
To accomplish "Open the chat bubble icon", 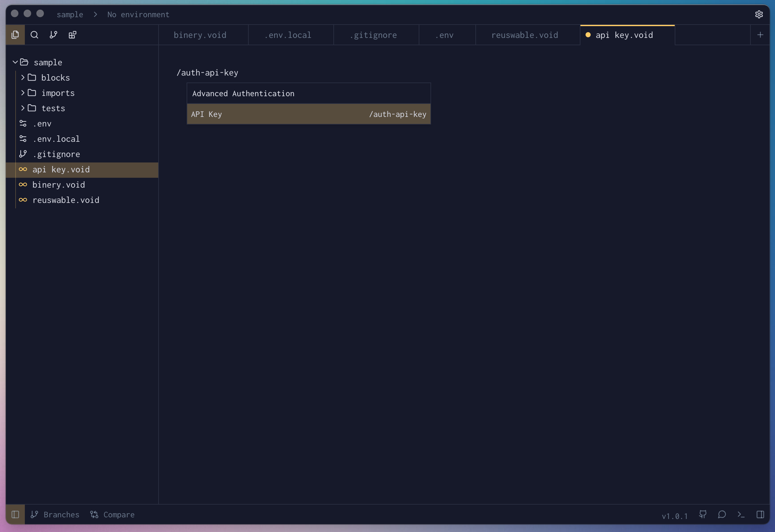I will 722,514.
